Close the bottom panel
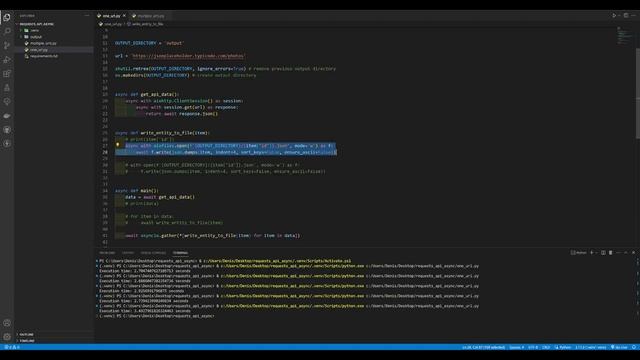 pos(633,253)
